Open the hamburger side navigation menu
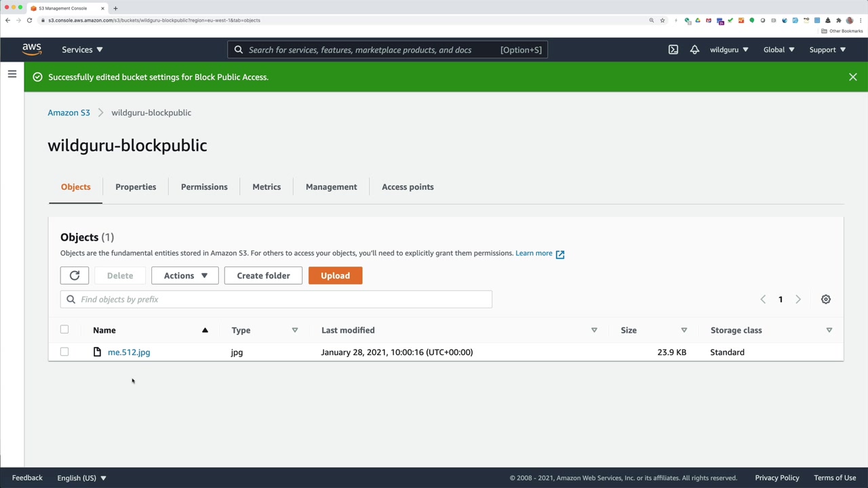Screen dimensions: 868x488 (12, 74)
